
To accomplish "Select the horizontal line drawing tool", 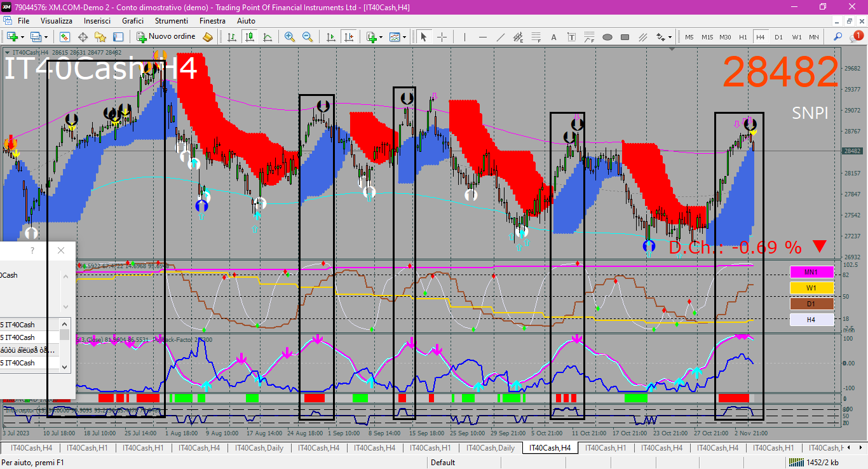I will (x=482, y=37).
